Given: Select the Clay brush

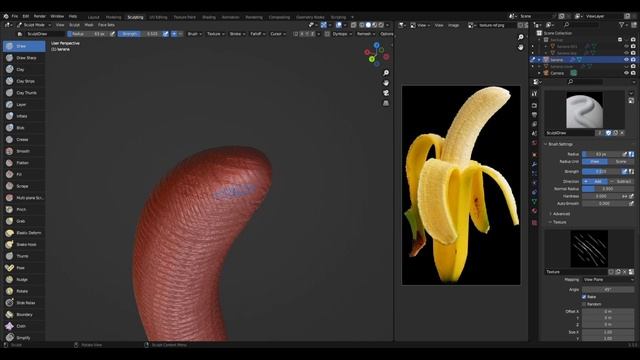Looking at the screenshot, I should [x=24, y=69].
